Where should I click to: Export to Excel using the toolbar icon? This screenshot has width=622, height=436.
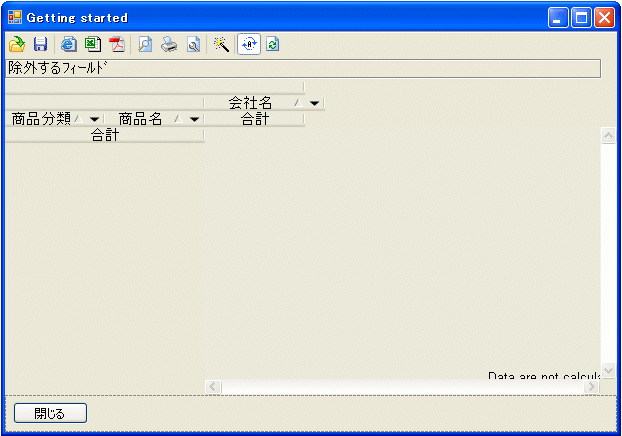pos(93,44)
